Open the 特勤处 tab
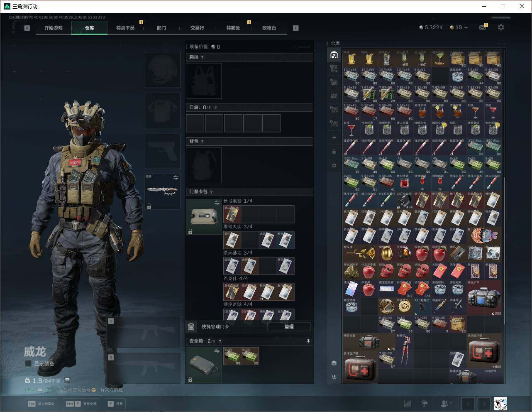Viewport: 532px width, 412px height. pyautogui.click(x=233, y=28)
